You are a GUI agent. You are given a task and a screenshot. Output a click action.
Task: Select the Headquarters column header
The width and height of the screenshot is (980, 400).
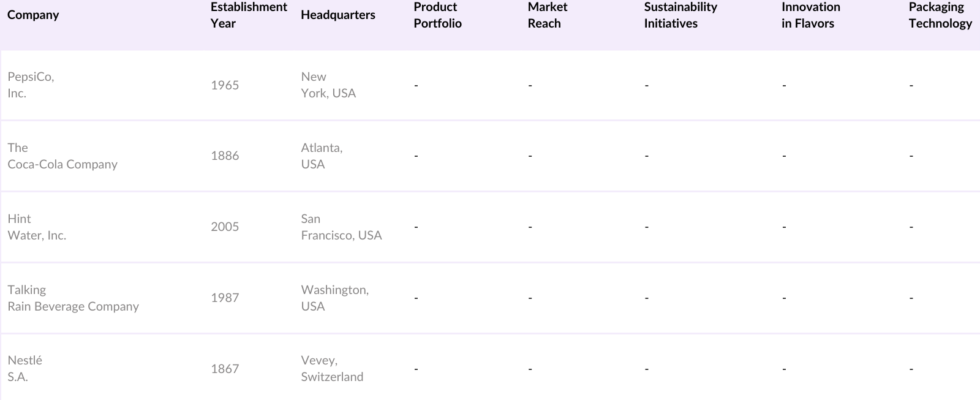[337, 15]
